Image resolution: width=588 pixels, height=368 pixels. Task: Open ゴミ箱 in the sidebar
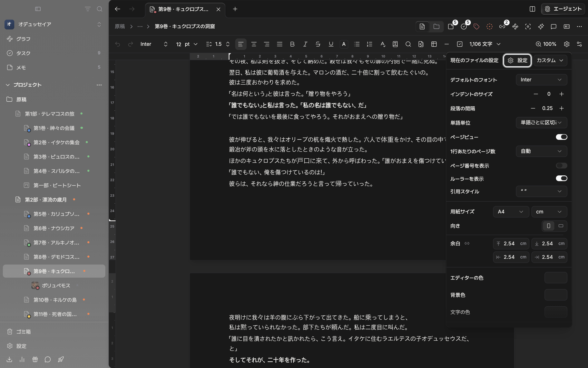coord(54,331)
